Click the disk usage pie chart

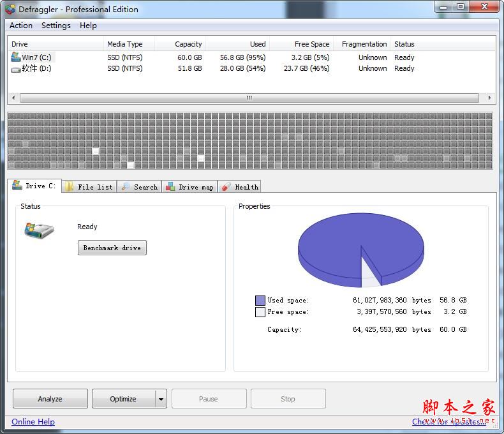click(x=360, y=250)
